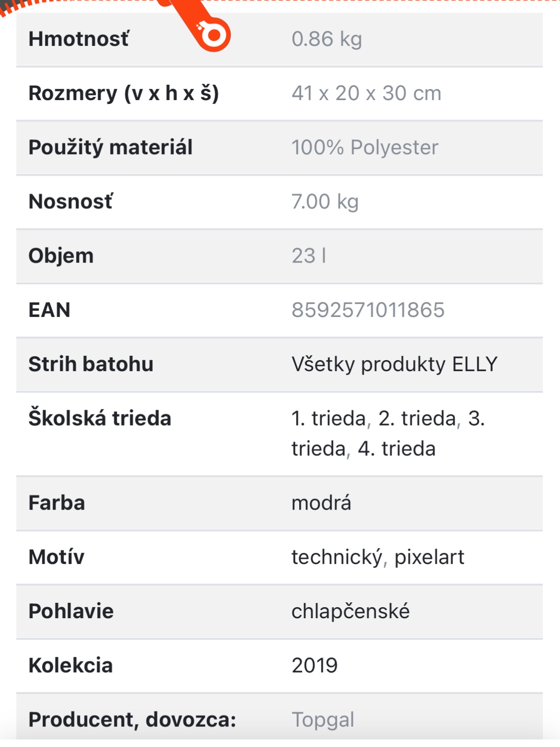Open the 4. trieda link
Screen dimensions: 560x747
tap(397, 449)
